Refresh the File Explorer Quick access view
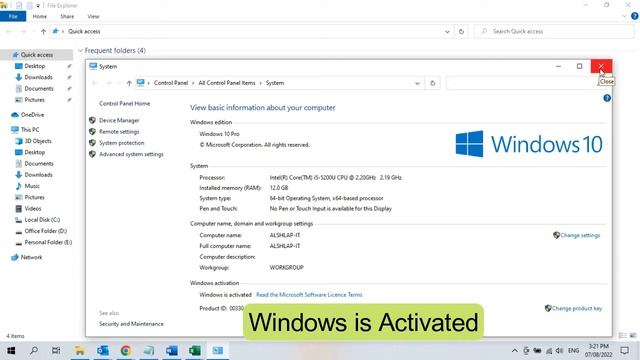Screen dimensions: 640x360 coord(461,31)
